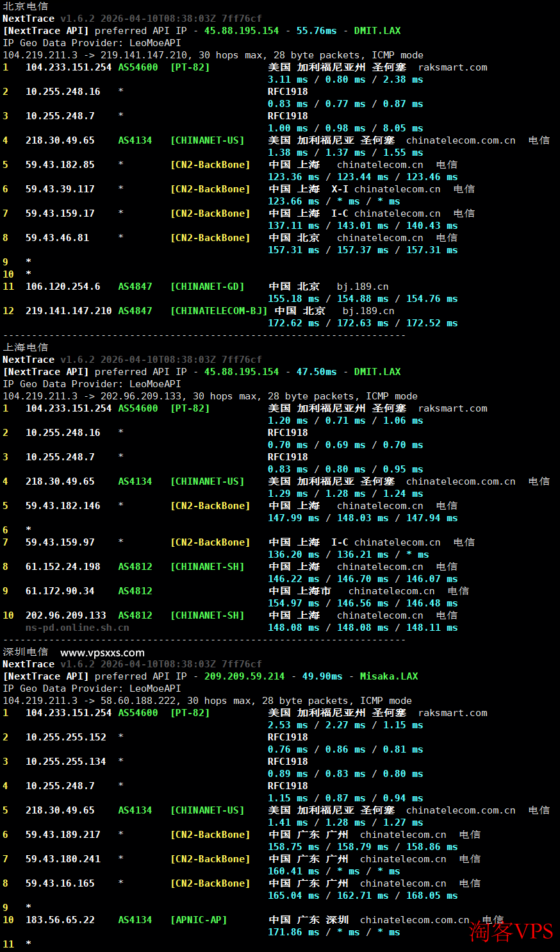Click the www.vpsxxs.com website link

103,653
